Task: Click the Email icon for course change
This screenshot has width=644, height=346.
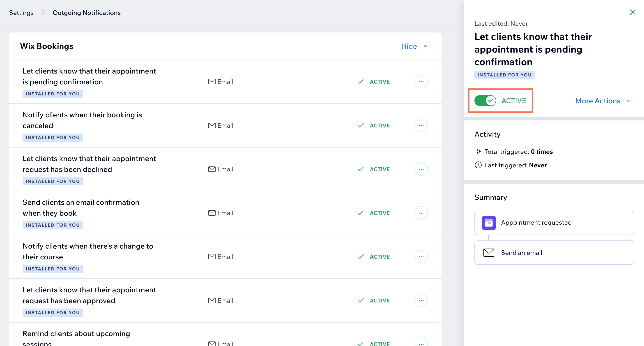Action: point(212,256)
